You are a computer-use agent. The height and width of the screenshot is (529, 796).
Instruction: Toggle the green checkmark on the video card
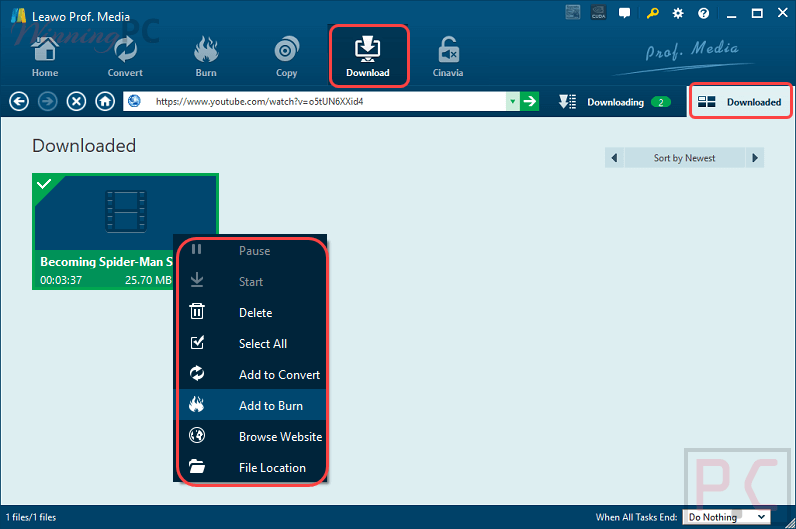[x=44, y=184]
